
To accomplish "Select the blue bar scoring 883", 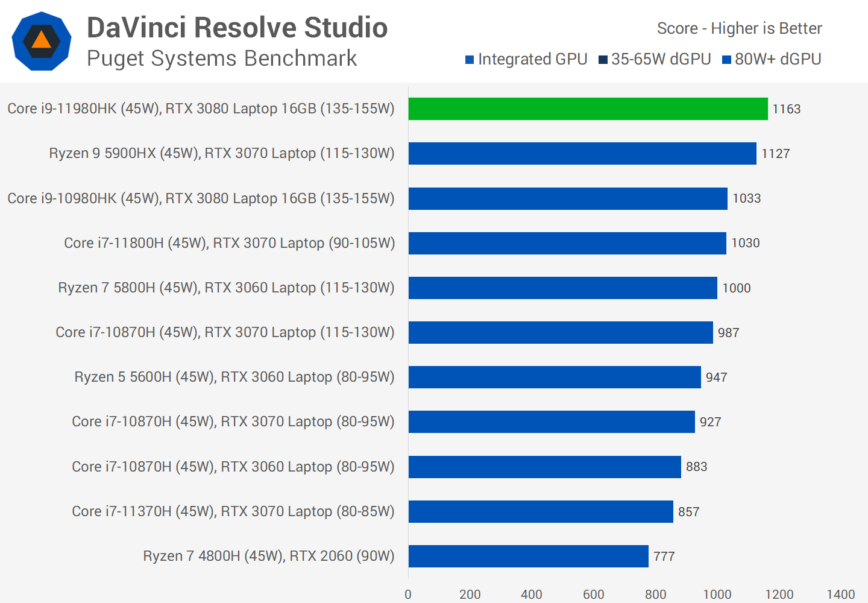I will coord(545,467).
